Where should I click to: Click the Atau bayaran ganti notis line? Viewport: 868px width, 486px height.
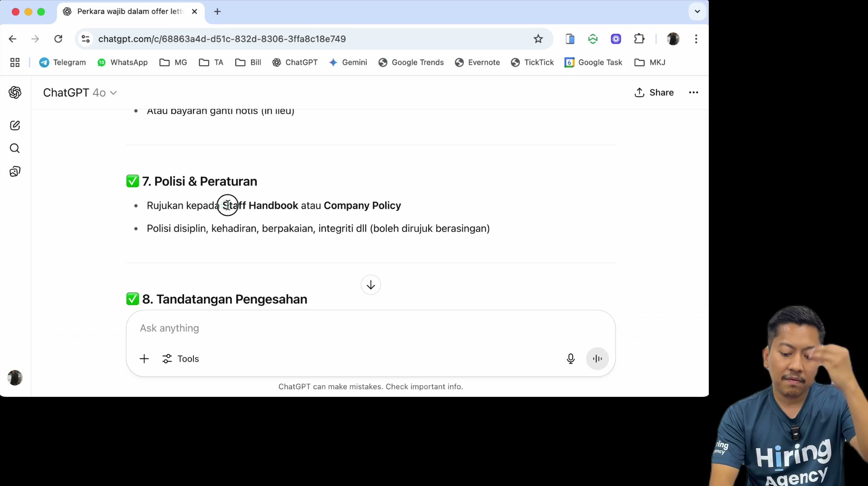pyautogui.click(x=220, y=111)
